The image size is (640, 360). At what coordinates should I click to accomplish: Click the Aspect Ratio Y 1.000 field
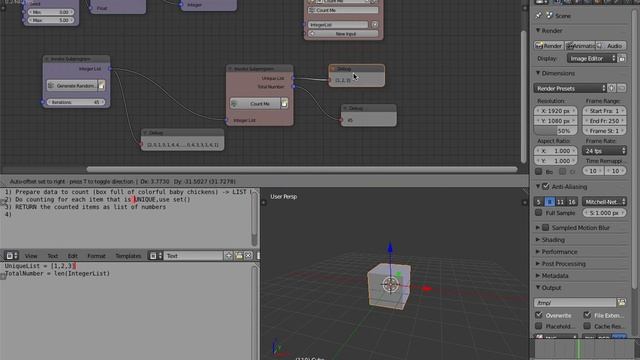pos(556,161)
